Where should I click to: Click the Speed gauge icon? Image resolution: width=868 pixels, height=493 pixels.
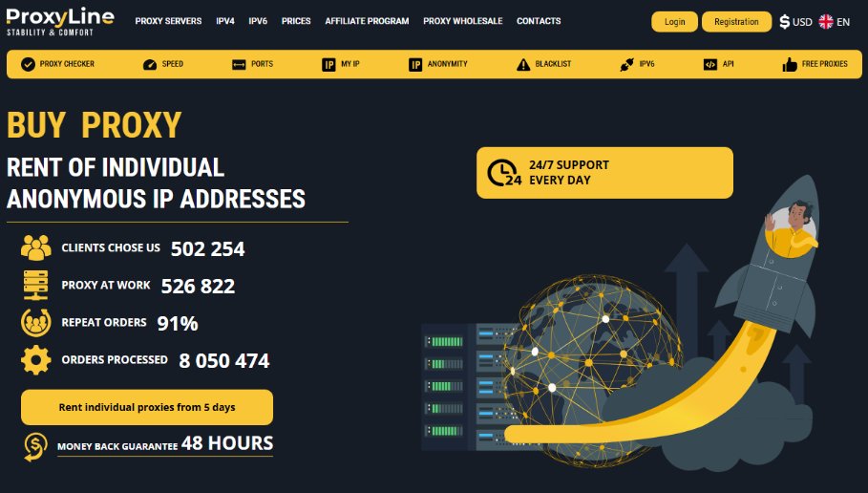tap(150, 64)
